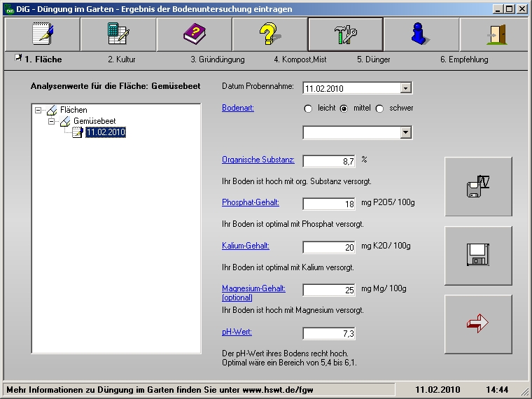The height and width of the screenshot is (399, 532).
Task: Collapse the Flächen tree node
Action: click(x=38, y=110)
